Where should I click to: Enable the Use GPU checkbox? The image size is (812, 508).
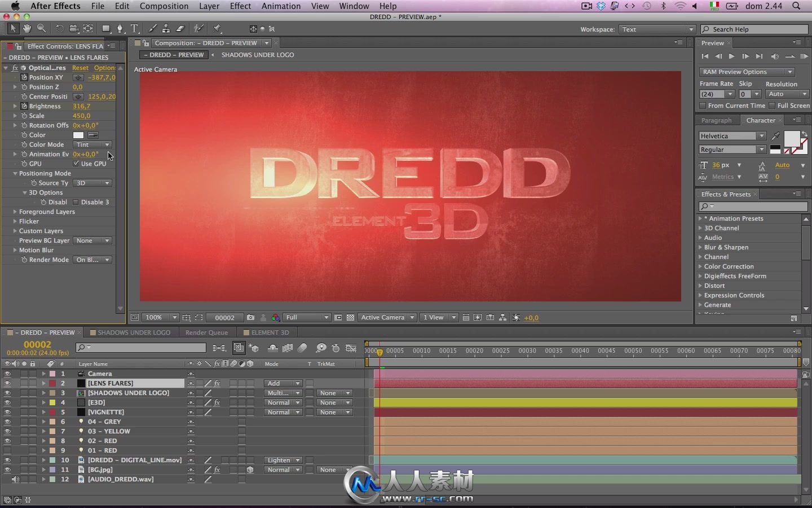[x=76, y=164]
